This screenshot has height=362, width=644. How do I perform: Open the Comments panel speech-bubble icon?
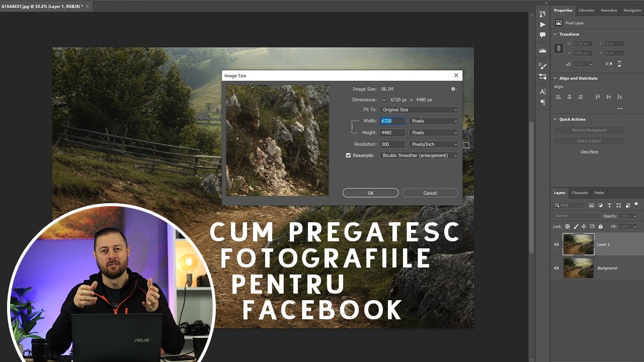(542, 35)
